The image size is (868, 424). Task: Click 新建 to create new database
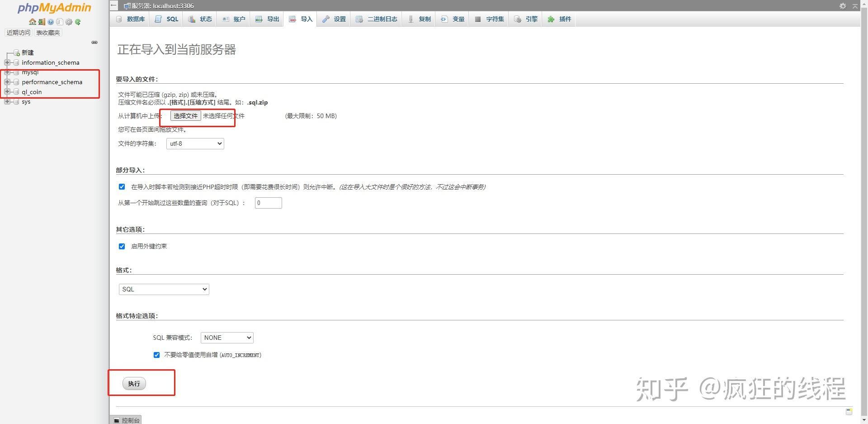[x=28, y=53]
